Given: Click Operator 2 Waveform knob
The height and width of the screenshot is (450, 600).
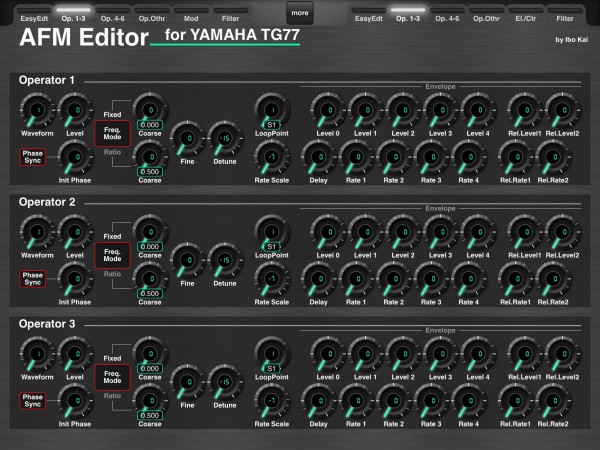Looking at the screenshot, I should coord(37,232).
